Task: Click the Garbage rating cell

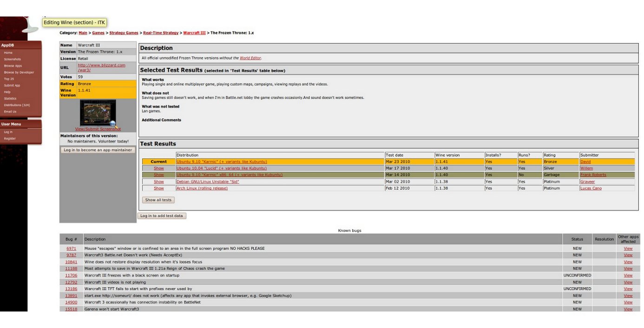Action: (x=560, y=175)
